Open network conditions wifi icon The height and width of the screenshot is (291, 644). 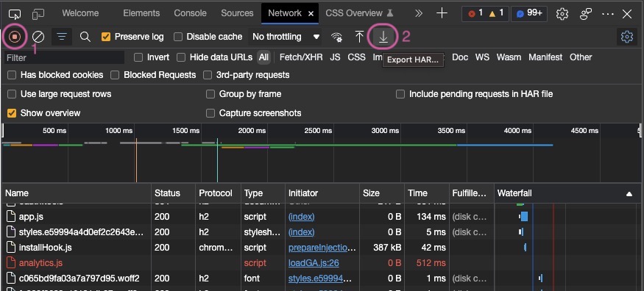click(x=337, y=37)
